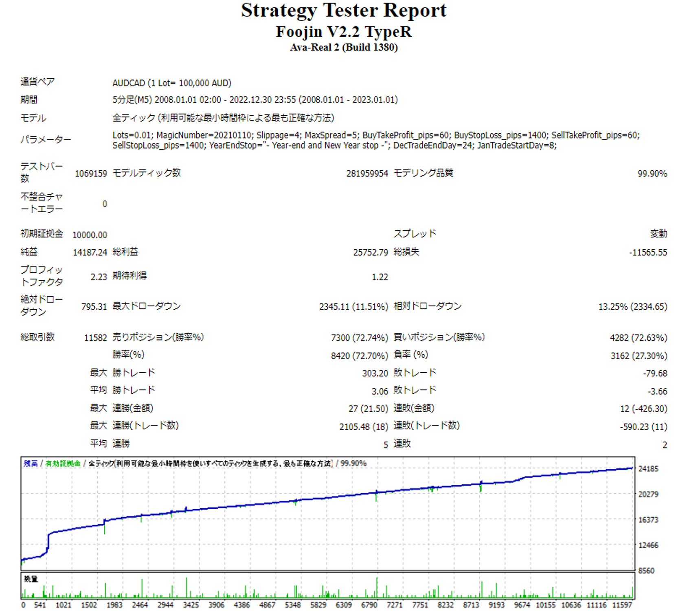The height and width of the screenshot is (611, 700).
Task: Click the gross profit 25752.79 value
Action: click(371, 253)
